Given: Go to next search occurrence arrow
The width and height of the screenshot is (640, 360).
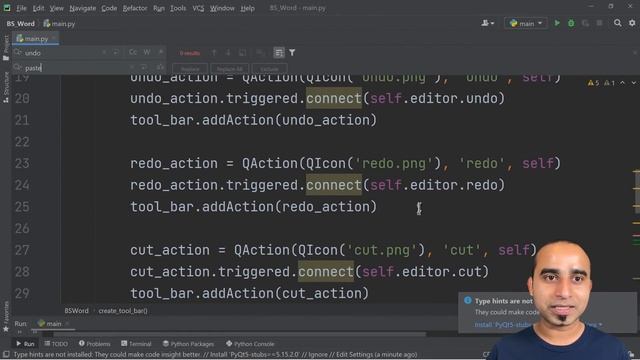Looking at the screenshot, I should [228, 53].
